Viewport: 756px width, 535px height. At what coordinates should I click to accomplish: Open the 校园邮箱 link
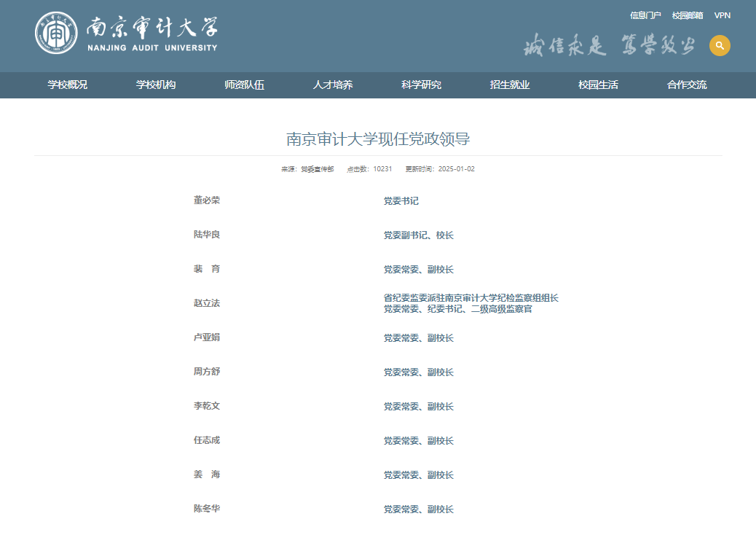[688, 15]
